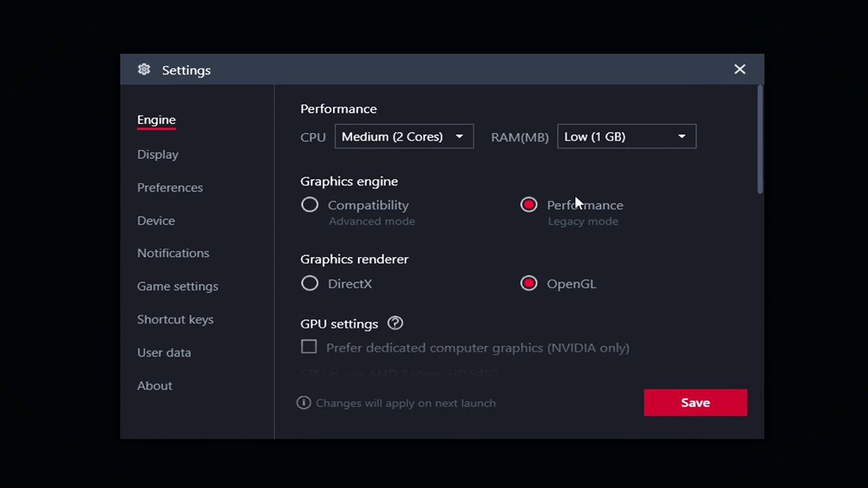The image size is (868, 488).
Task: Switch to the Engine settings tab
Action: [x=157, y=120]
